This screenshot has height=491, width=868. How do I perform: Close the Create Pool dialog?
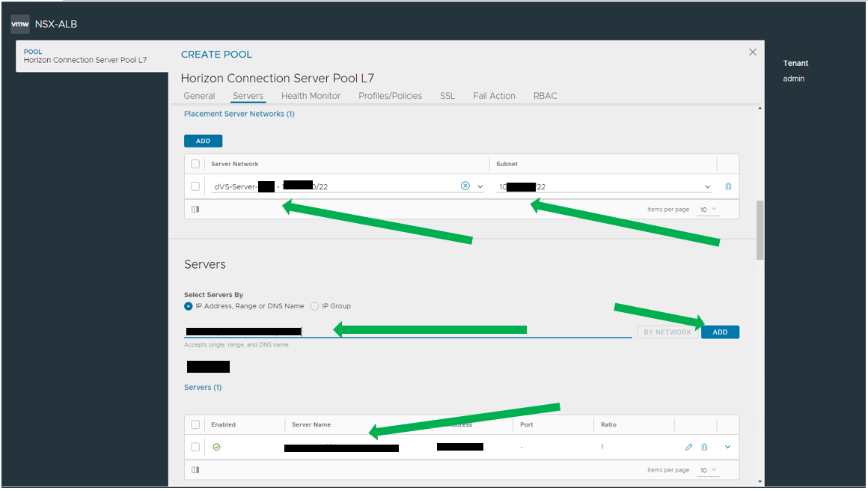click(x=752, y=52)
